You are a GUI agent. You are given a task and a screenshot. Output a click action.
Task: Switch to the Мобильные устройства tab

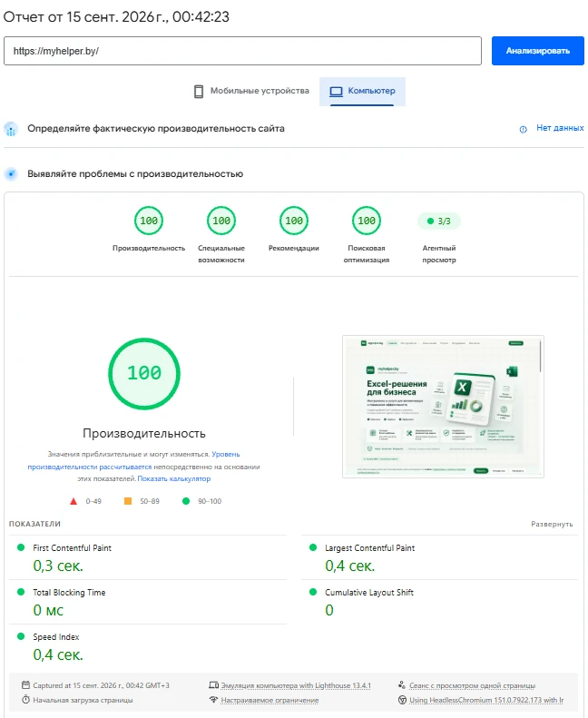point(251,91)
